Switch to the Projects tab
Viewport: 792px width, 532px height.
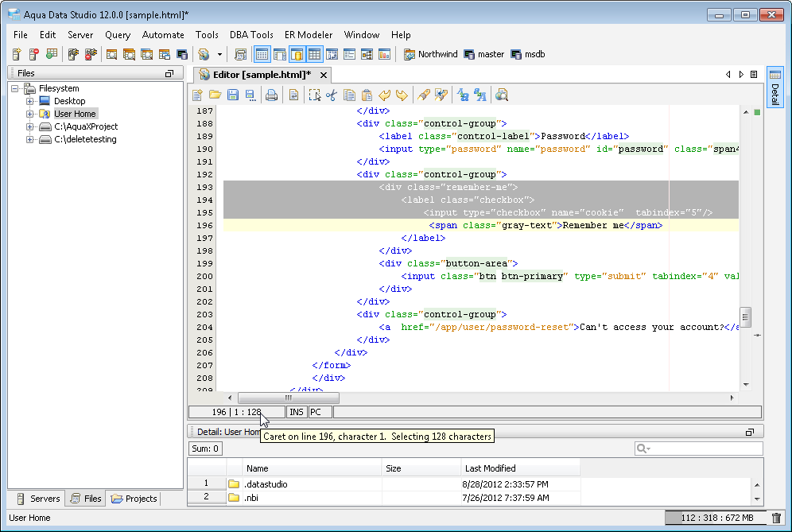[134, 499]
